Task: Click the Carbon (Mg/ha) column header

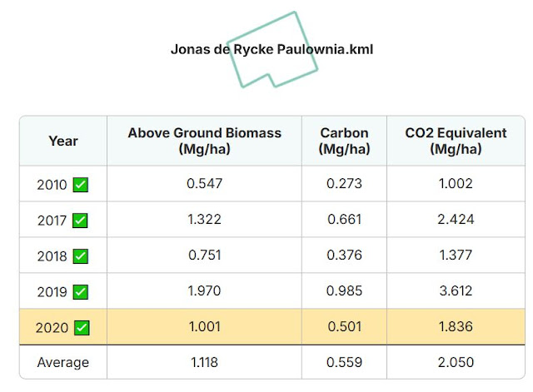Action: tap(344, 141)
